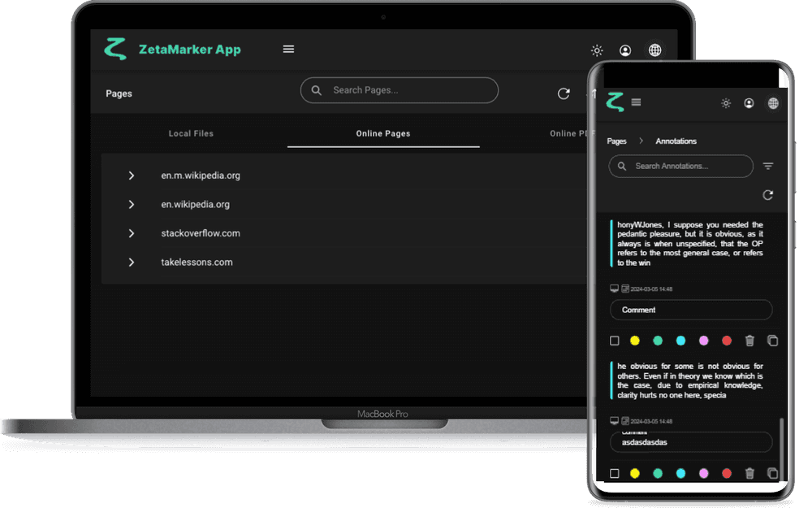Delete the first annotation with the trash icon
This screenshot has width=812, height=508.
(x=749, y=341)
